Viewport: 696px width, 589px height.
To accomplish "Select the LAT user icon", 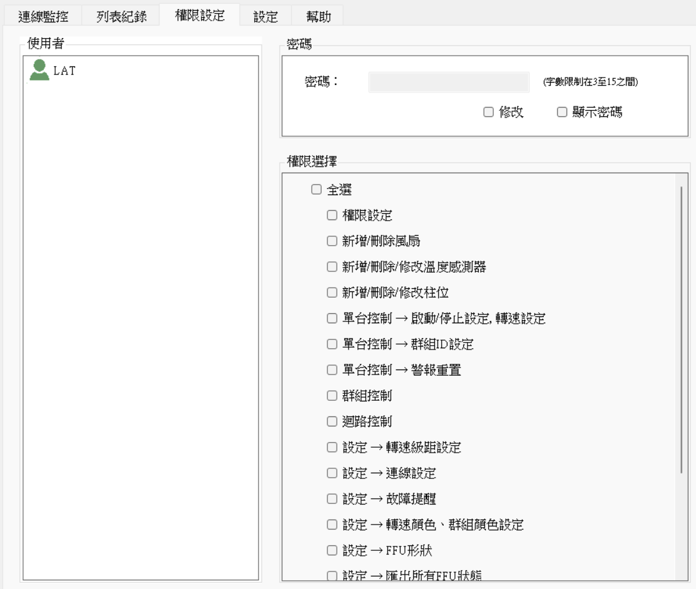I will (40, 70).
